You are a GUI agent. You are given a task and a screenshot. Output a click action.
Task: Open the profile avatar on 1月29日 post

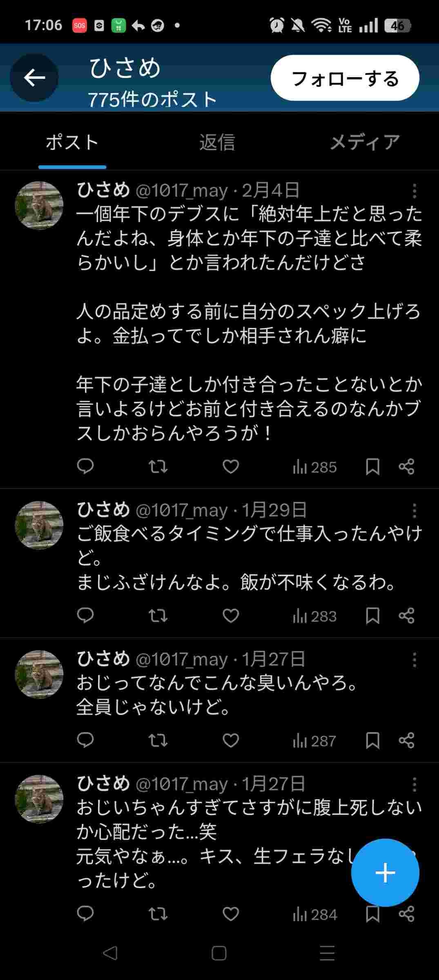coord(39,525)
